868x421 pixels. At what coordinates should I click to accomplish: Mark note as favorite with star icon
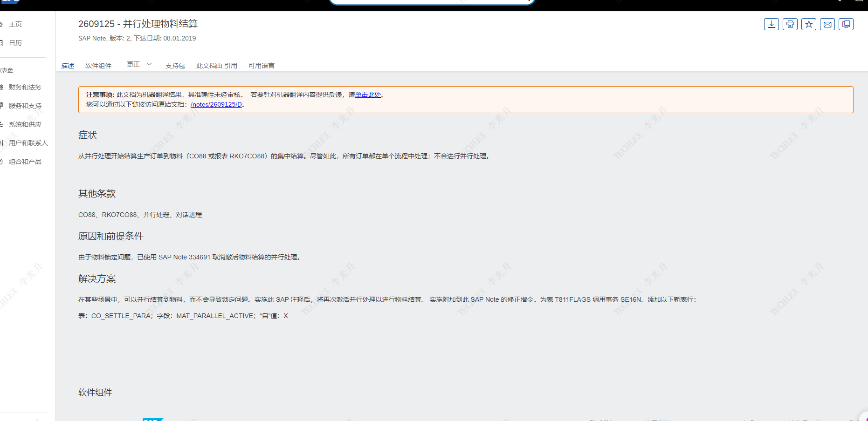click(x=809, y=24)
